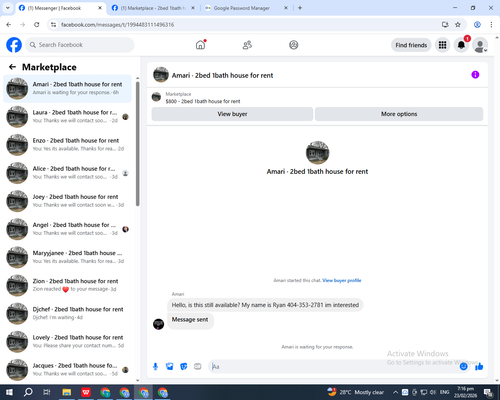Open the View buyer profile link
The width and height of the screenshot is (500, 400).
pos(342,280)
